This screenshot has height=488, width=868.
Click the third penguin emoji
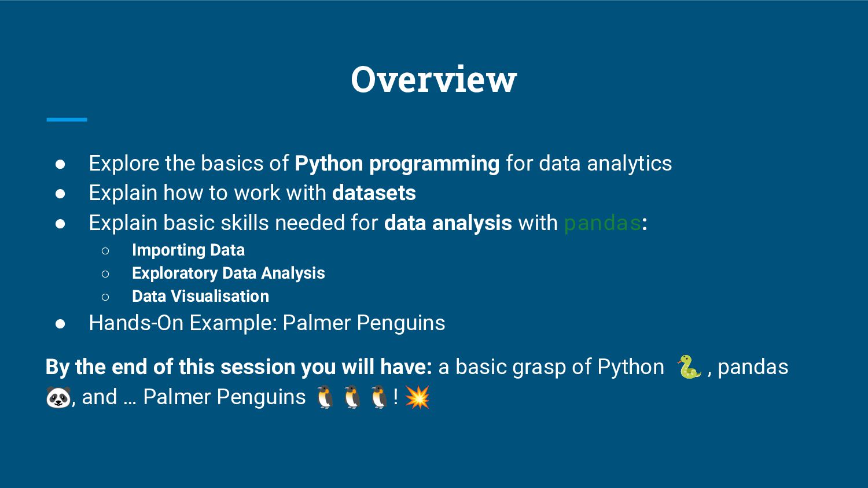tap(379, 397)
